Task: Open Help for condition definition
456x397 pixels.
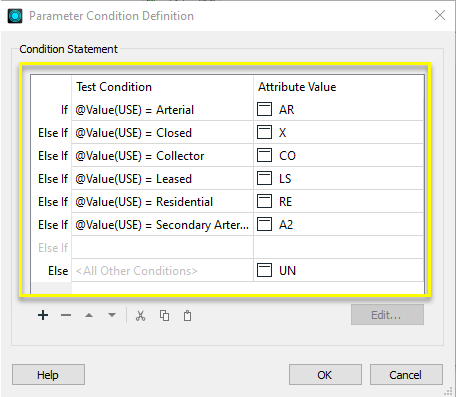Action: [48, 375]
